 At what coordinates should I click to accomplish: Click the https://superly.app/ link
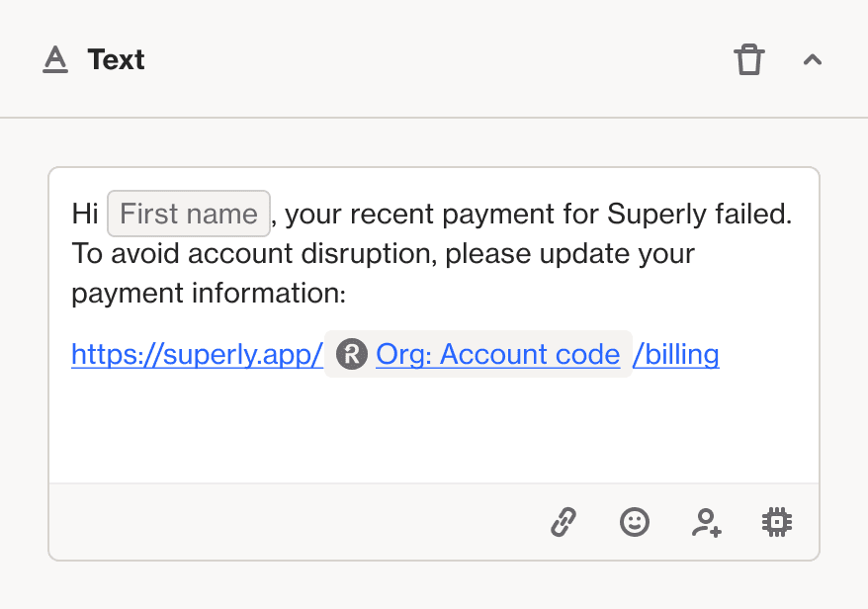[197, 354]
